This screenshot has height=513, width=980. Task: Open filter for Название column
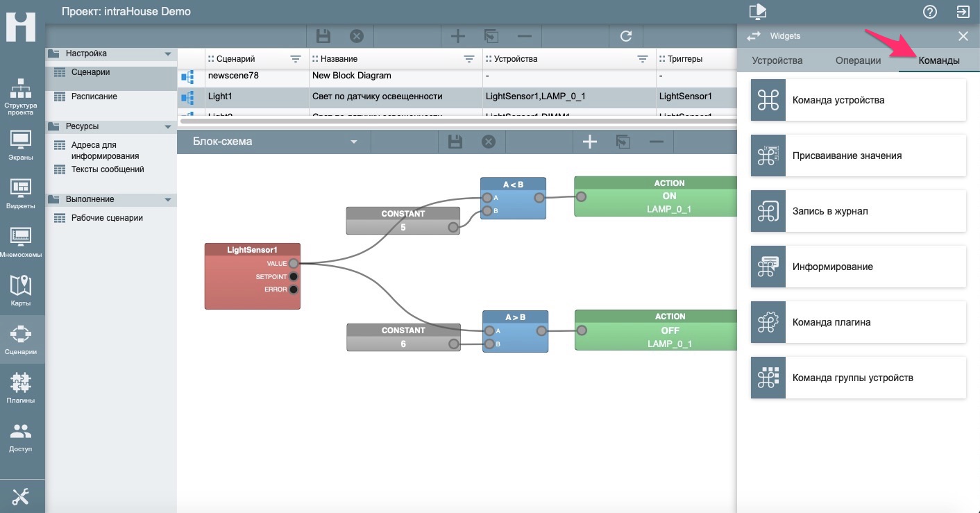point(469,59)
